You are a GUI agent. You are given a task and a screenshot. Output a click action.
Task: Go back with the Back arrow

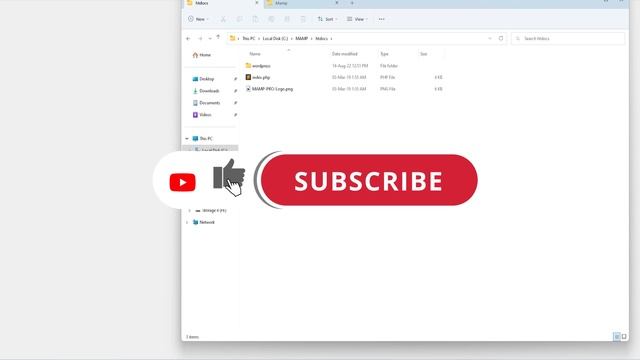pyautogui.click(x=188, y=38)
